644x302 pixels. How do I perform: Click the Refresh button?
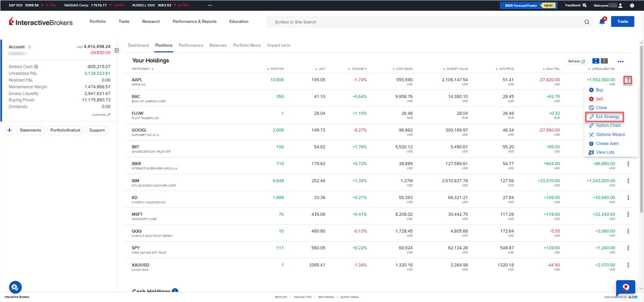click(576, 61)
